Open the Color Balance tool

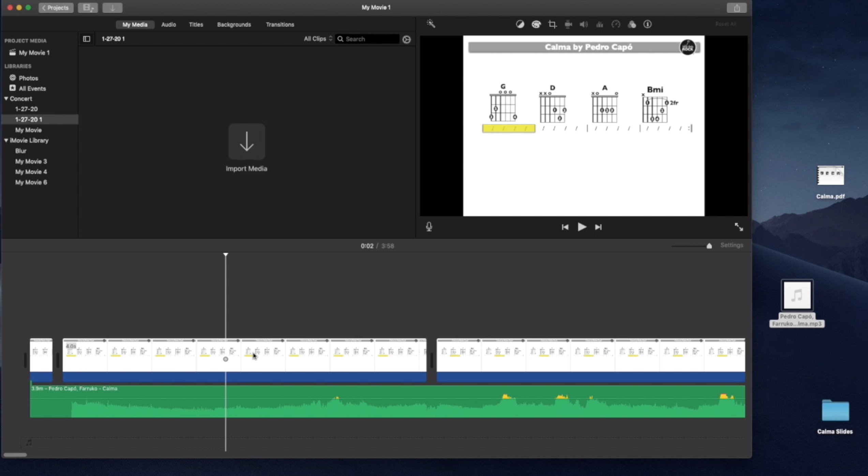(520, 24)
